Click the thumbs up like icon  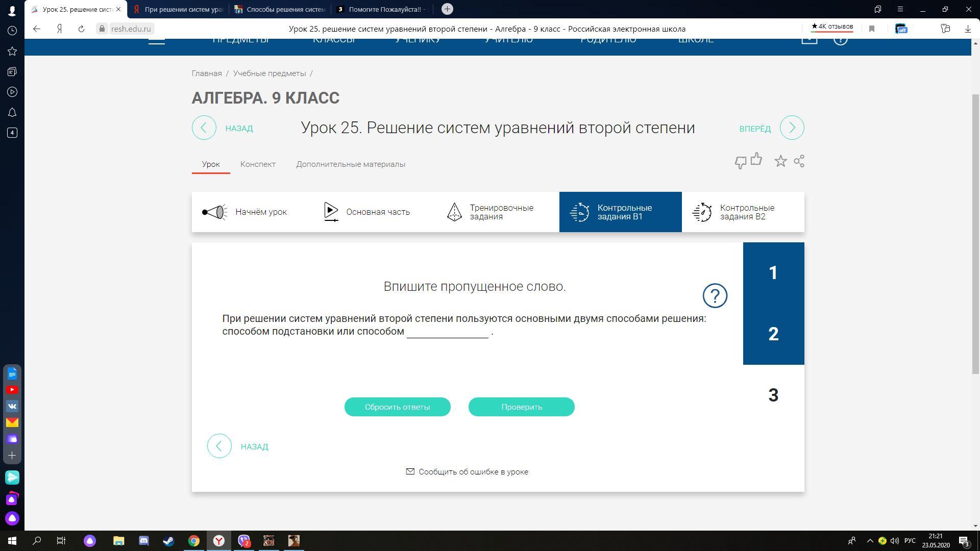click(x=756, y=160)
